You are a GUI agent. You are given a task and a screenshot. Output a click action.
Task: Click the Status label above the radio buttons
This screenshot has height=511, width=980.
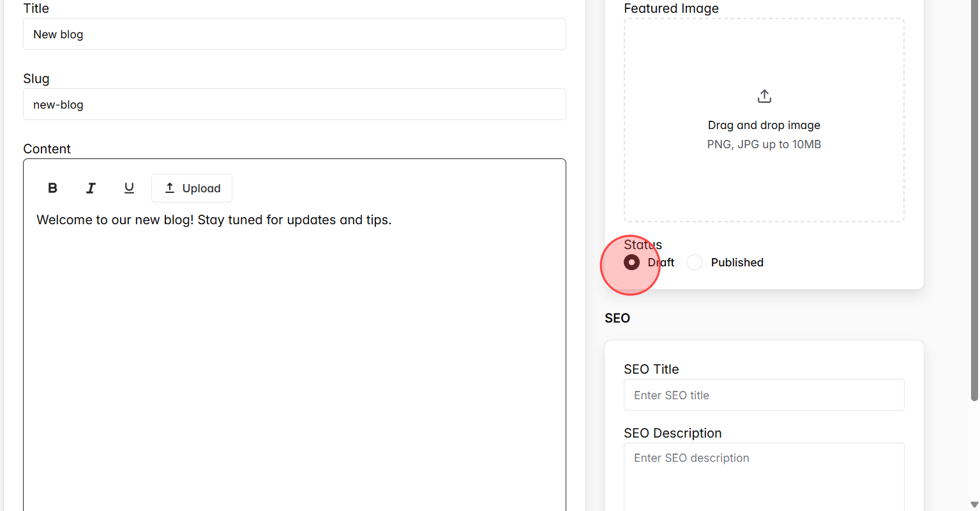pos(642,245)
